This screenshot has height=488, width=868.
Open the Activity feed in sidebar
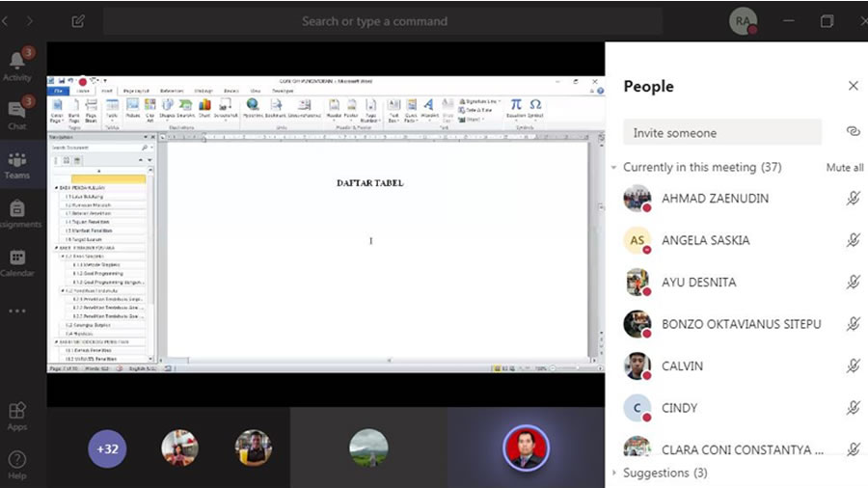17,64
